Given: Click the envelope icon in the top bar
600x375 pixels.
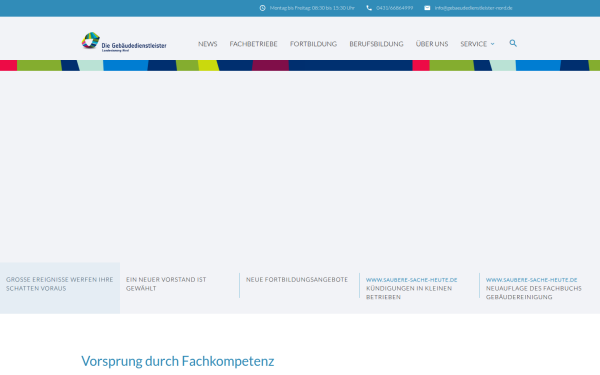Looking at the screenshot, I should [427, 8].
